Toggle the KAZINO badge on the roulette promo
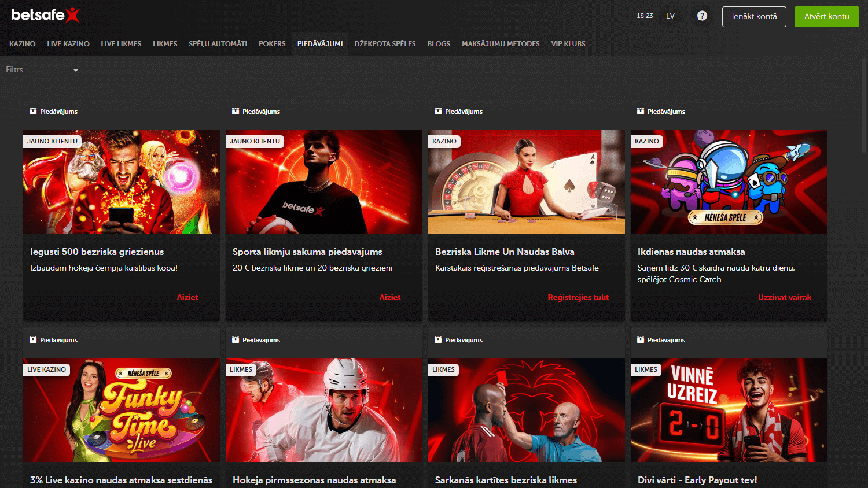The image size is (868, 488). coord(444,141)
